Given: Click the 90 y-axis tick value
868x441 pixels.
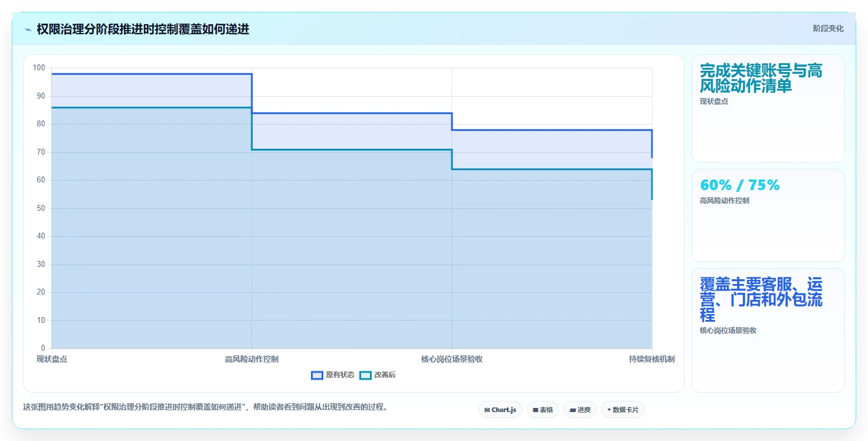Looking at the screenshot, I should [41, 96].
